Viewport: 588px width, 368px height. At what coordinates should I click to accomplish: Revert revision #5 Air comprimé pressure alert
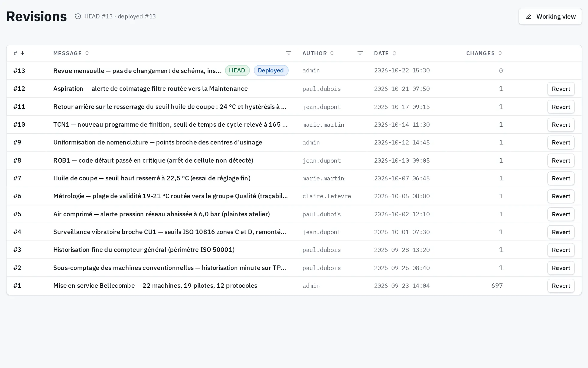click(561, 214)
